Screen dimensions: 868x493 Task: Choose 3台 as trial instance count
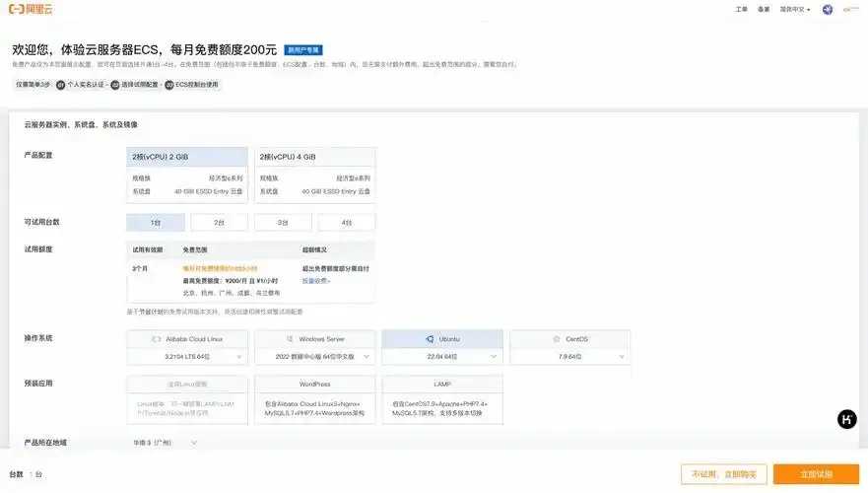(x=283, y=222)
